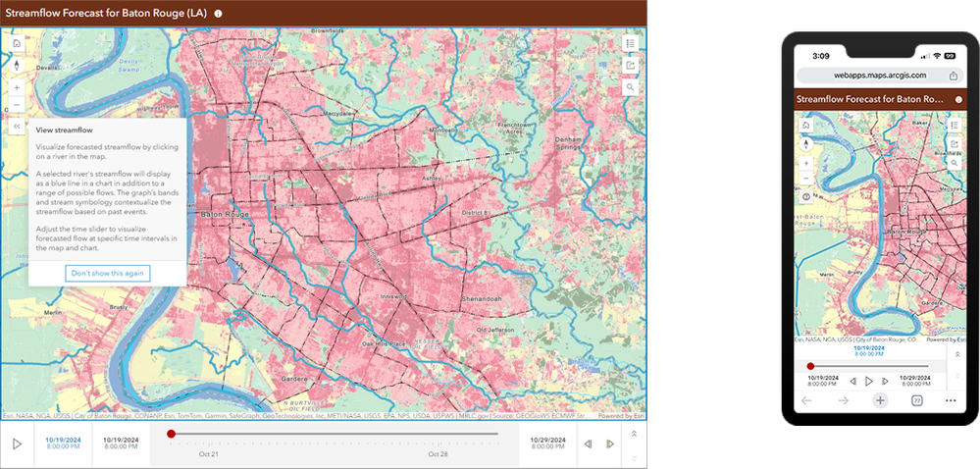The width and height of the screenshot is (980, 469).
Task: Click the phone slider end date 10/29/2024
Action: [x=915, y=380]
